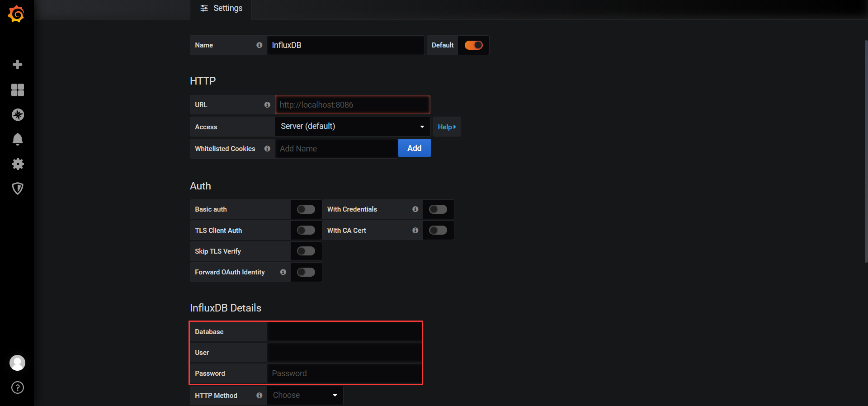Enable the Basic auth toggle

[x=306, y=209]
